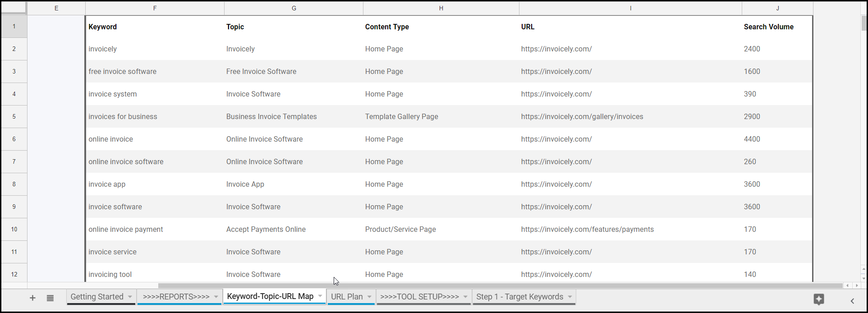
Task: Open Step 1 - Target Keywords tab
Action: coord(519,297)
